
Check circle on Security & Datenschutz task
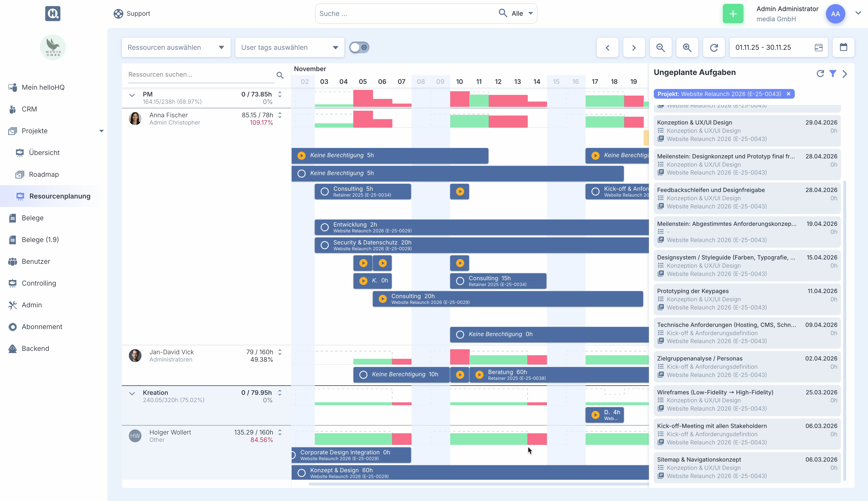click(x=324, y=245)
